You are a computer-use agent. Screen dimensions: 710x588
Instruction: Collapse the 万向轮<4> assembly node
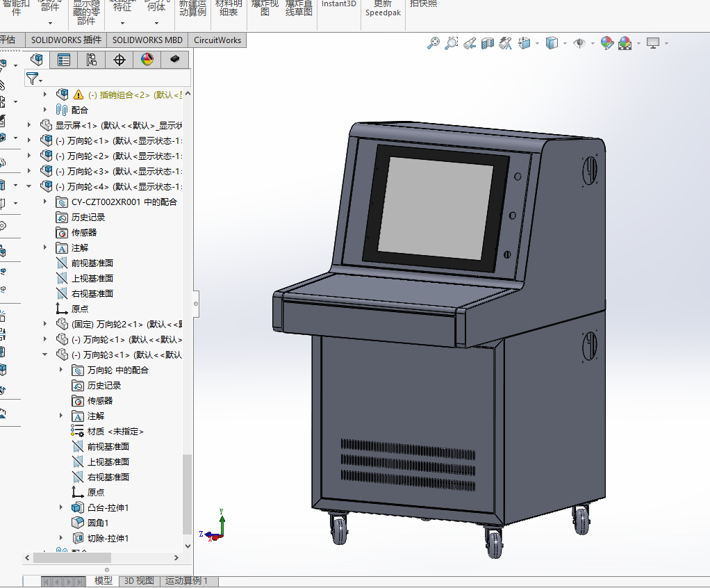point(29,186)
